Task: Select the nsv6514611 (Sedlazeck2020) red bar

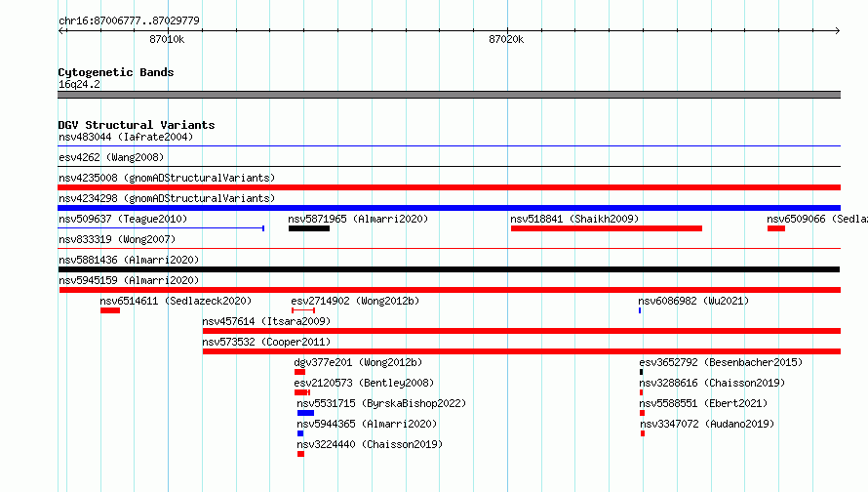Action: [x=110, y=310]
